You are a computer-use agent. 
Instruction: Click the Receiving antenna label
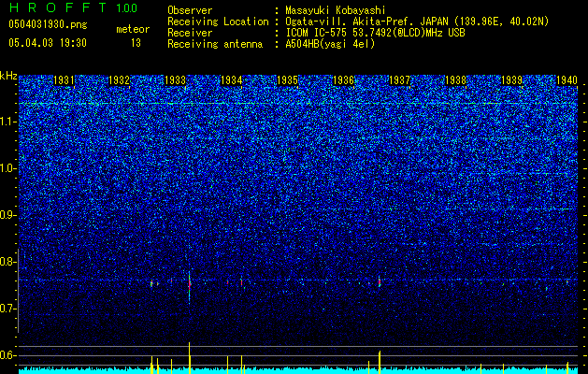pyautogui.click(x=215, y=44)
